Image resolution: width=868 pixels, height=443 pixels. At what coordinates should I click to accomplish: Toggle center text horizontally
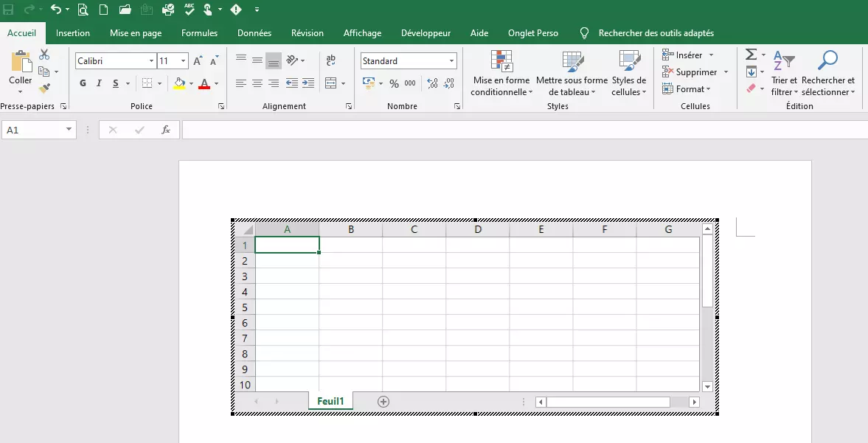[x=257, y=83]
